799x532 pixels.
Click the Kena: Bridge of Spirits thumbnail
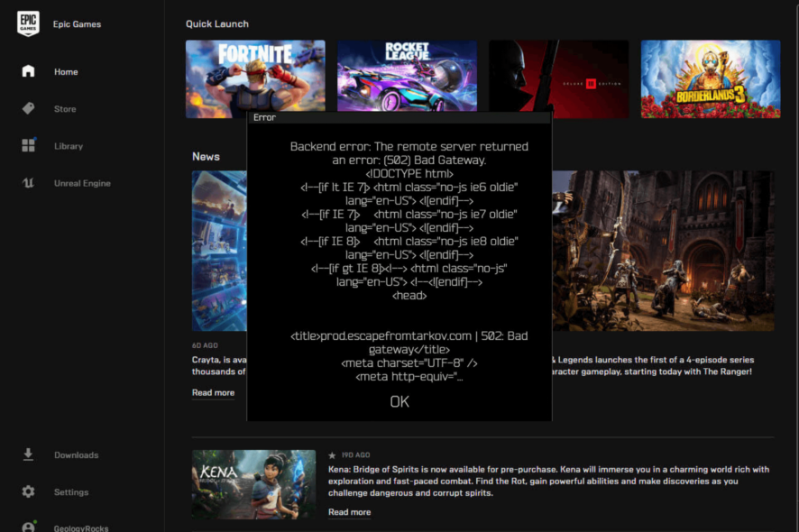pos(253,484)
